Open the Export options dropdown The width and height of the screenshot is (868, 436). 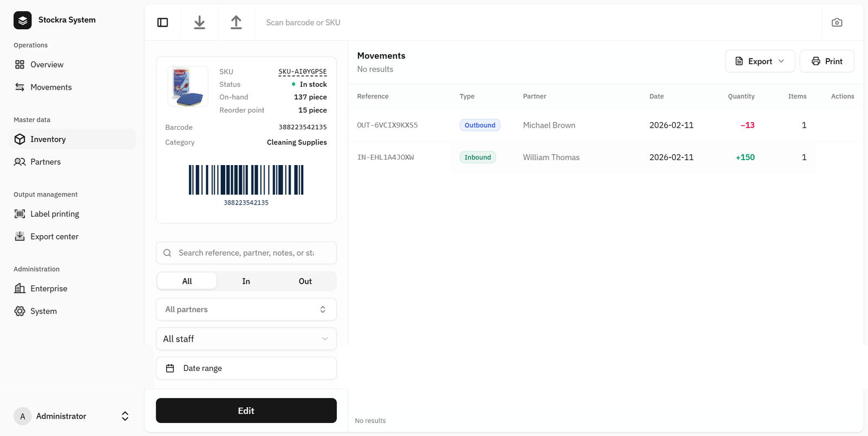coord(759,61)
